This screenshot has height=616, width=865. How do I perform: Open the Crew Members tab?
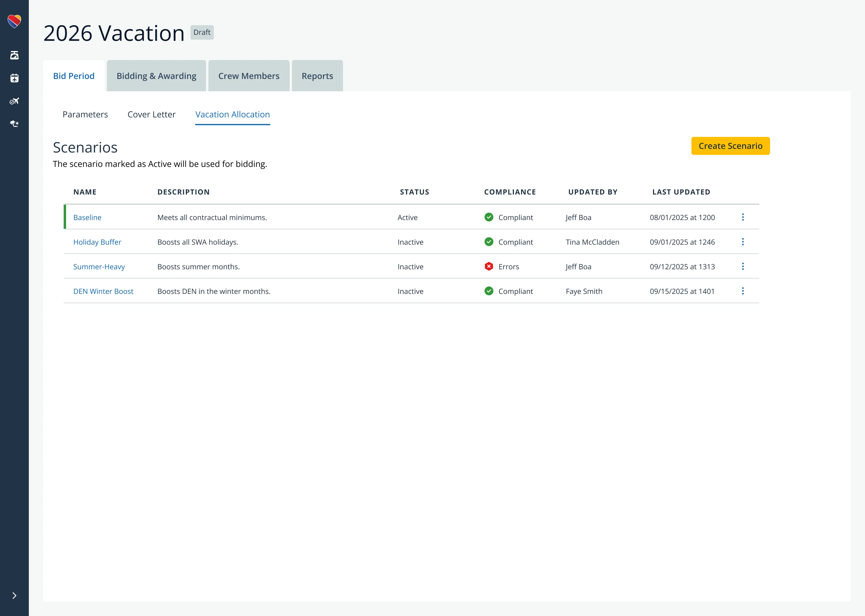point(249,76)
